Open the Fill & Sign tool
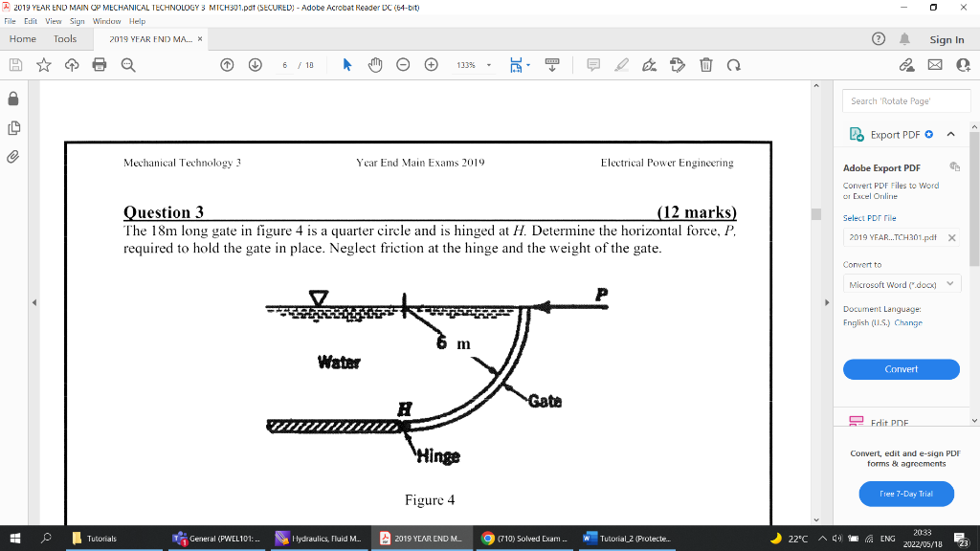980x551 pixels. [650, 64]
